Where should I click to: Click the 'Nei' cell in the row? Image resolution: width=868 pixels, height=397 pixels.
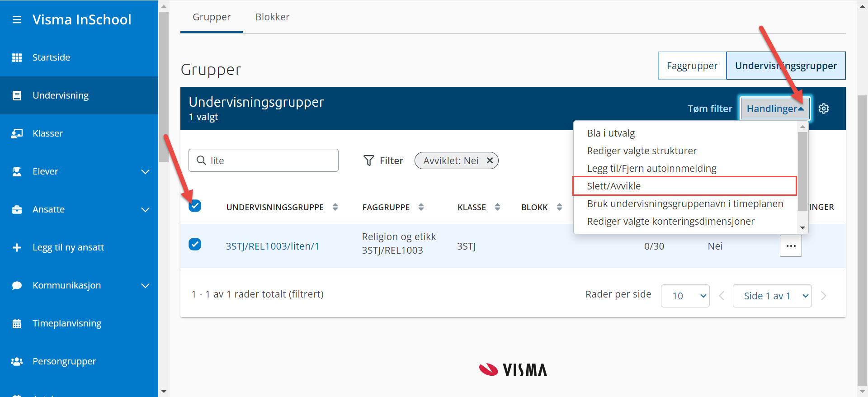click(715, 246)
